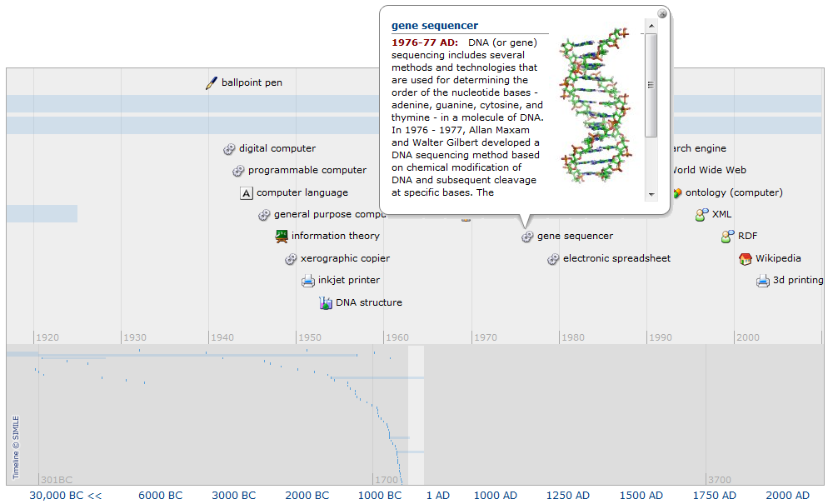Click the gene sequencer gear icon

(x=527, y=237)
